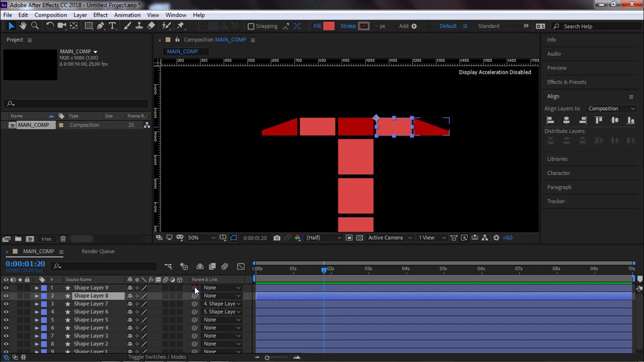Viewport: 644px width, 362px height.
Task: Open the 50% magnification dropdown
Action: coord(201,238)
